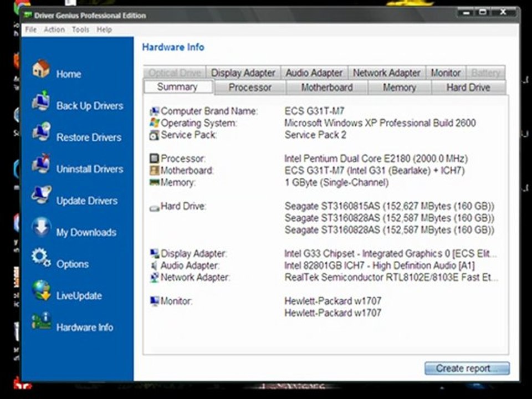
Task: Select the greyed Battery tab
Action: click(x=486, y=73)
